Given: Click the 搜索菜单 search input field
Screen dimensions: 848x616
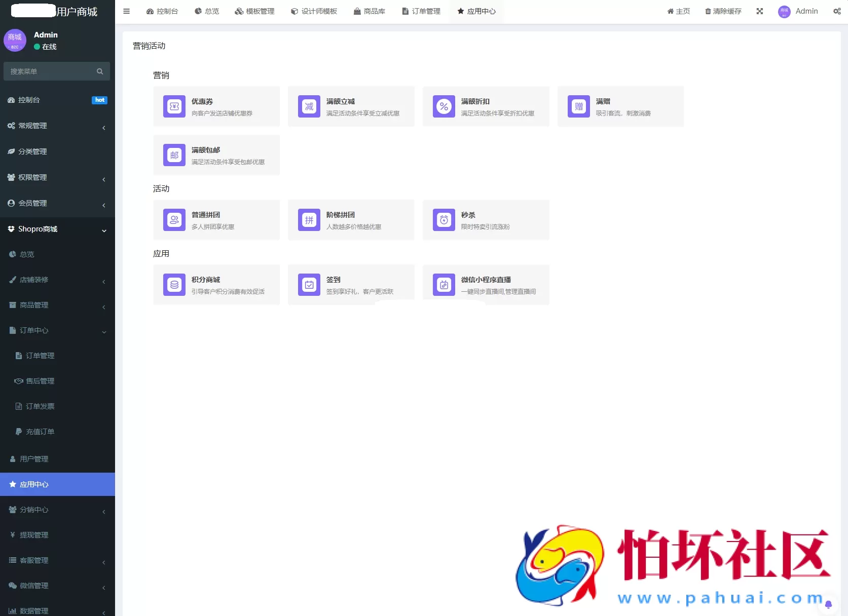Looking at the screenshot, I should (x=51, y=71).
